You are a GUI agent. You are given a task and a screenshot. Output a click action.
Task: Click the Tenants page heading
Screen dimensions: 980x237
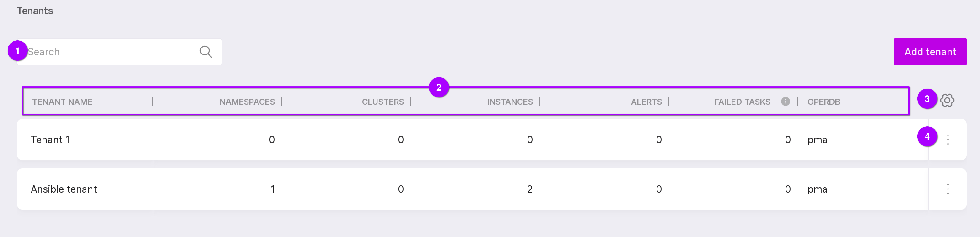coord(35,11)
